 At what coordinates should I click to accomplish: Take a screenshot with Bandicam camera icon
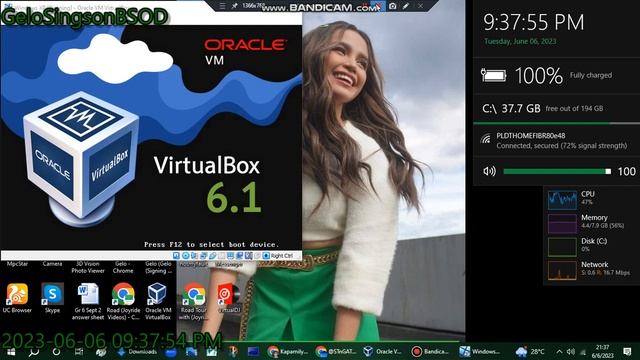pos(392,6)
